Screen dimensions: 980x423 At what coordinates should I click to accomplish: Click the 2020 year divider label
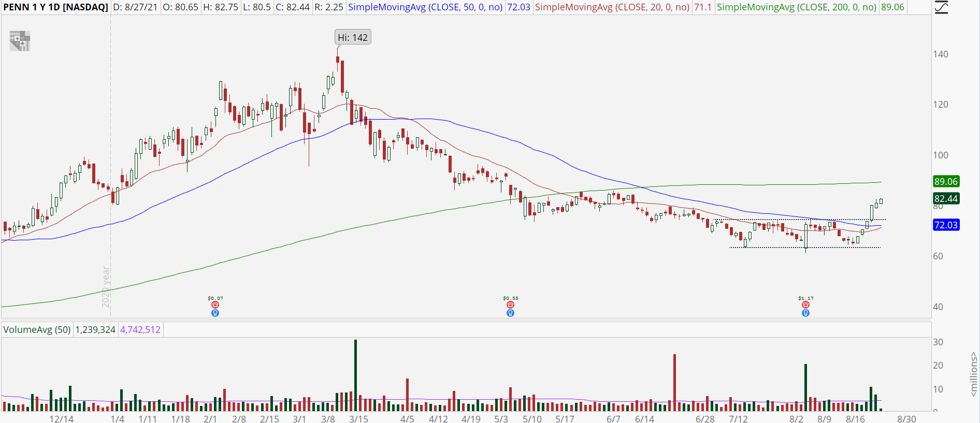pos(106,287)
